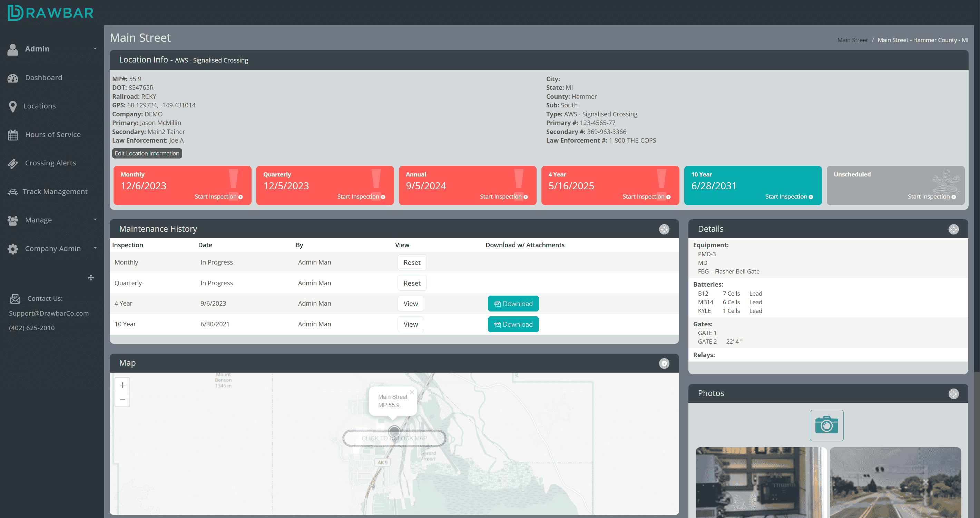Pop out the Photos panel

pos(954,394)
